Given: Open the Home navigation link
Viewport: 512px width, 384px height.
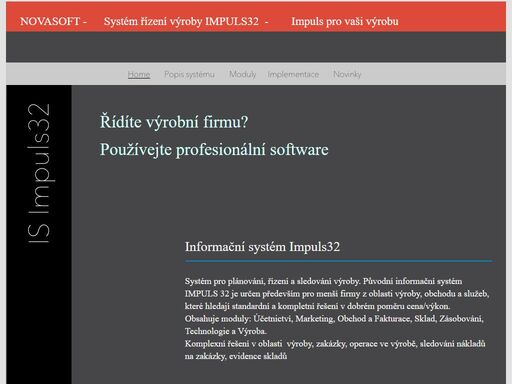Looking at the screenshot, I should click(139, 74).
